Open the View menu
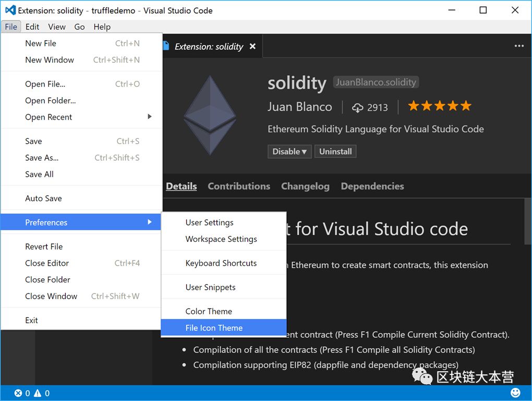Image resolution: width=532 pixels, height=401 pixels. [x=57, y=27]
